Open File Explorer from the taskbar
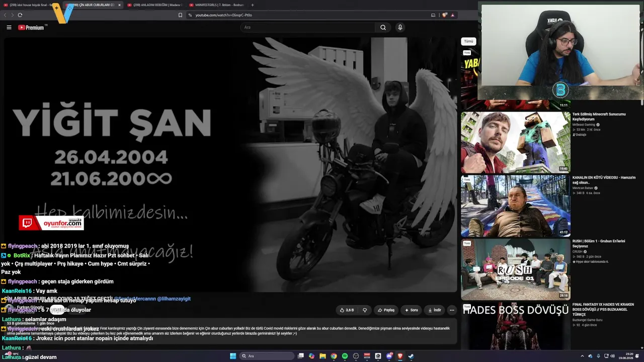This screenshot has height=362, width=644. click(x=323, y=356)
